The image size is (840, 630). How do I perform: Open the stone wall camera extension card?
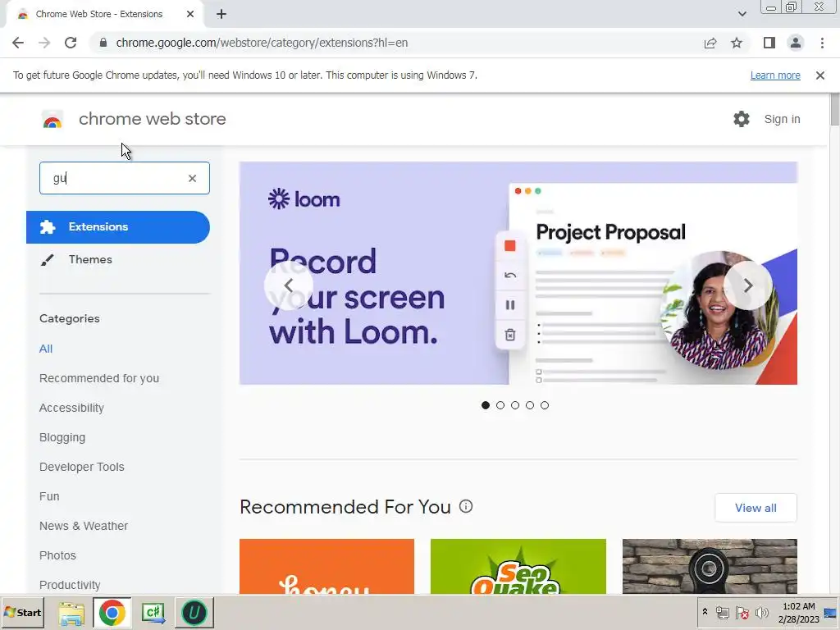coord(710,567)
